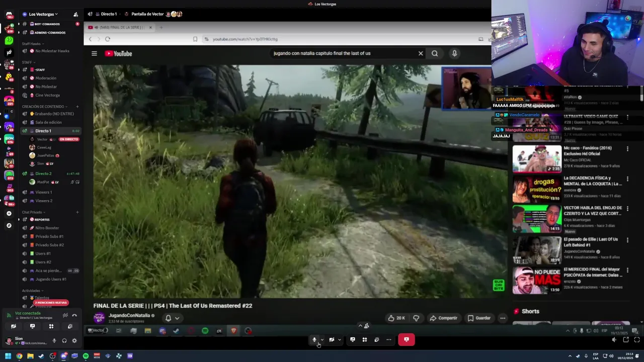Collapse the Actividades category

click(32, 291)
